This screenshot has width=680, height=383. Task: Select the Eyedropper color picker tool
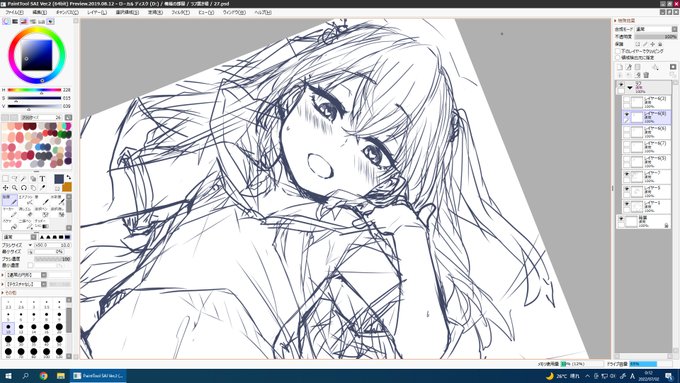[42, 188]
